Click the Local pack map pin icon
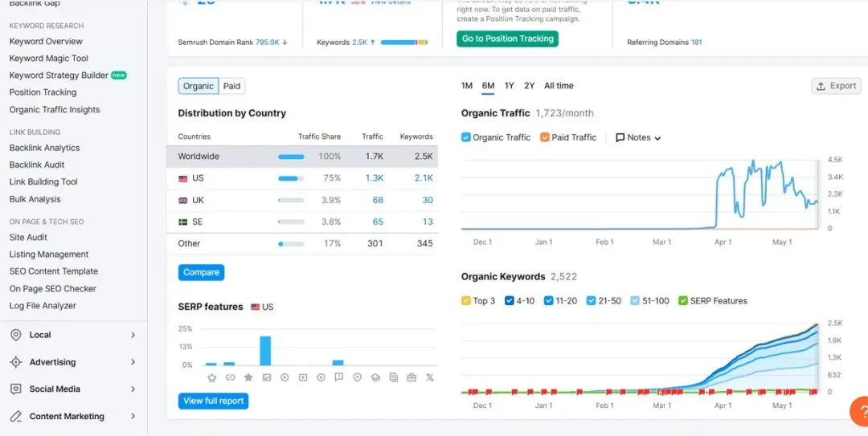The width and height of the screenshot is (868, 436). point(357,377)
